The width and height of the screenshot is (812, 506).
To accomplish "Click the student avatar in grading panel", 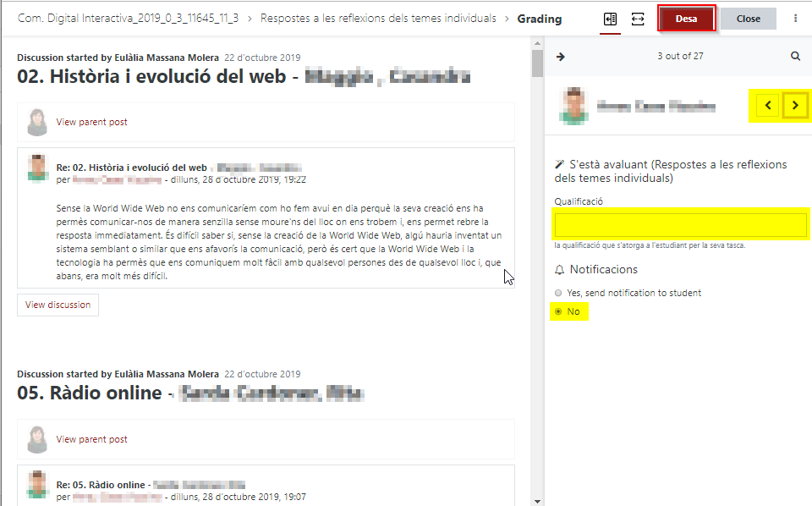I will tap(573, 106).
